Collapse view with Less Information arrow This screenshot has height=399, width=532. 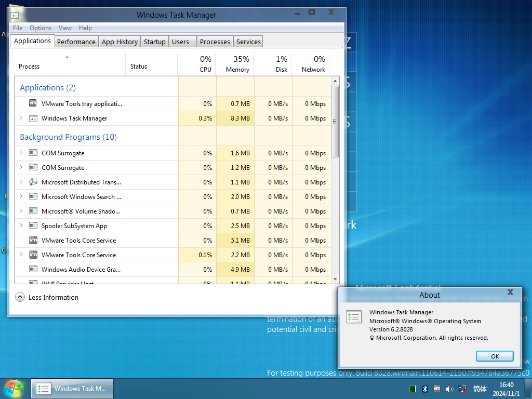pyautogui.click(x=20, y=297)
